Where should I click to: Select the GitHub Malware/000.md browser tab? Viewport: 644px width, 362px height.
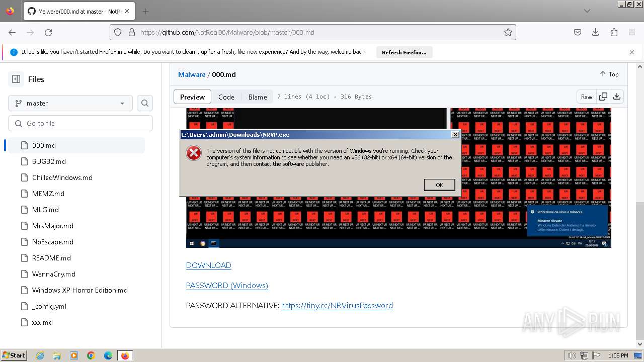[x=79, y=11]
